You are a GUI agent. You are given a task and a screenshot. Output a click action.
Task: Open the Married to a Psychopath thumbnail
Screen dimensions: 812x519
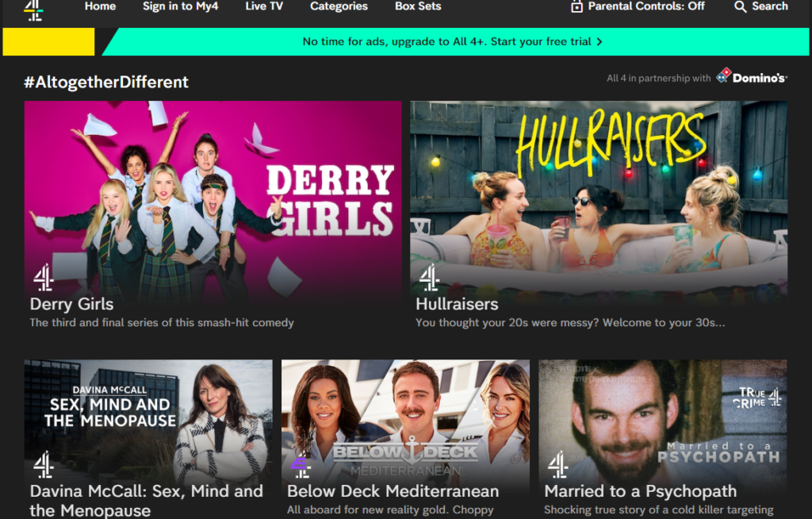pyautogui.click(x=663, y=422)
